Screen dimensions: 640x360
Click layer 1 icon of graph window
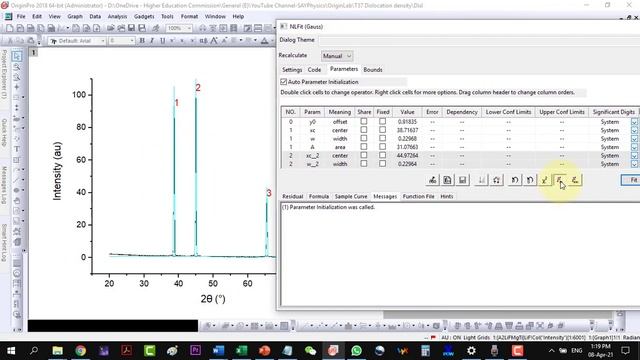click(x=34, y=52)
